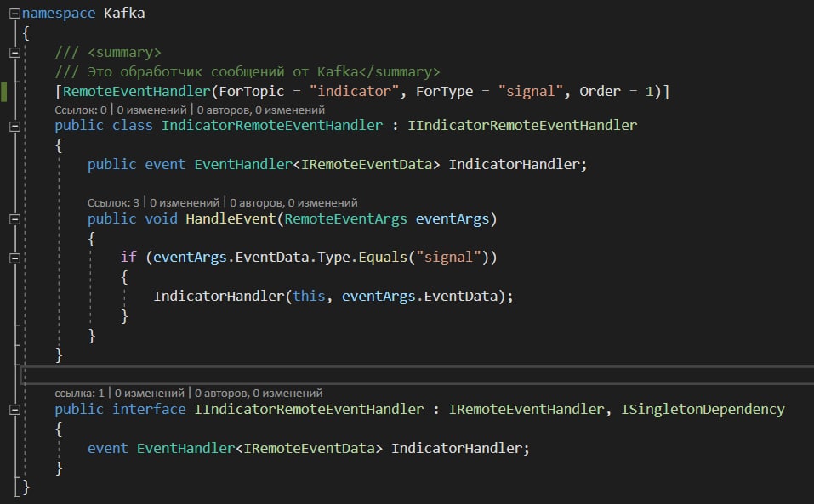This screenshot has width=814, height=504.
Task: Place cursor on the empty highlighted line
Action: (418, 375)
